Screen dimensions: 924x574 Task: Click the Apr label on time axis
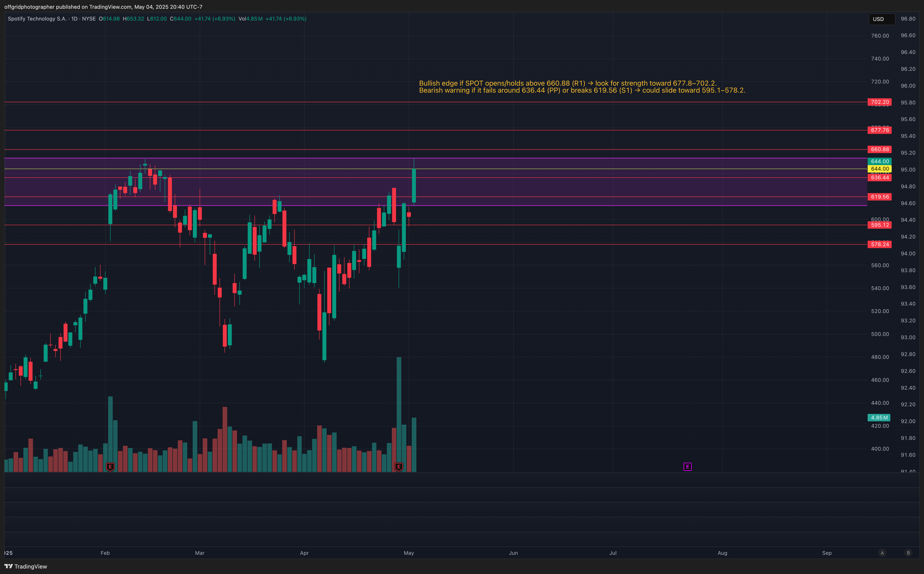(304, 553)
